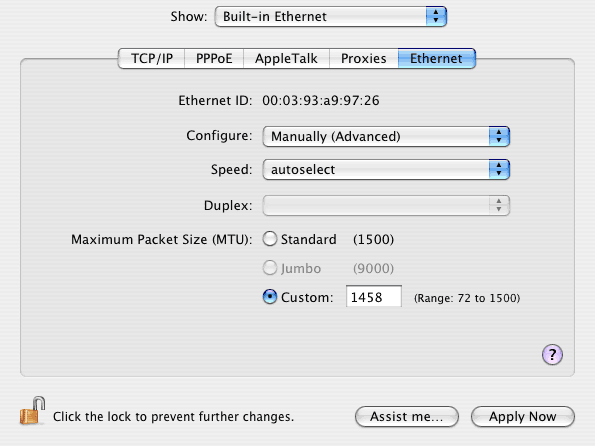Click the Apply Now button
The width and height of the screenshot is (595, 446).
coord(523,416)
